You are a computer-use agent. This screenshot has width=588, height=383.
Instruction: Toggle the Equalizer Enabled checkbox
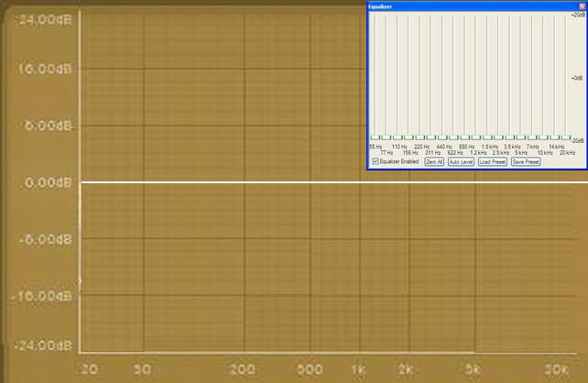[376, 161]
